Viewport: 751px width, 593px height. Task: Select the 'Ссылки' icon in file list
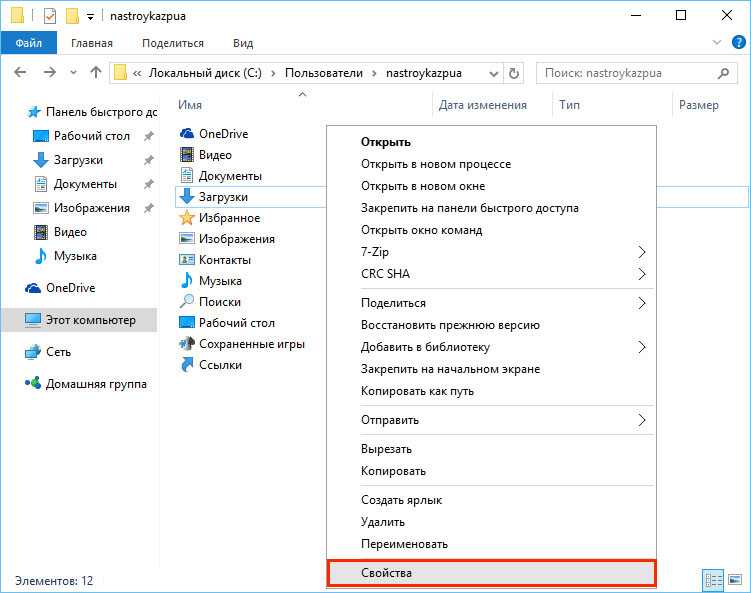tap(186, 365)
